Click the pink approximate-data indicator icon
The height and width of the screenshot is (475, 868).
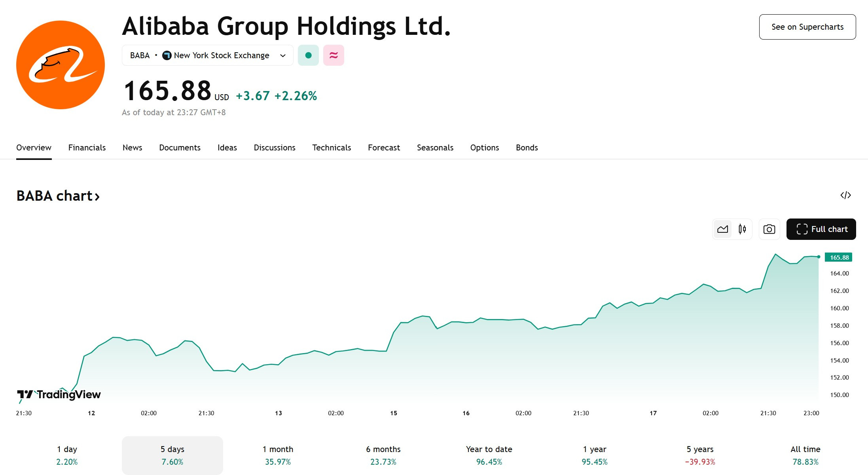coord(334,55)
